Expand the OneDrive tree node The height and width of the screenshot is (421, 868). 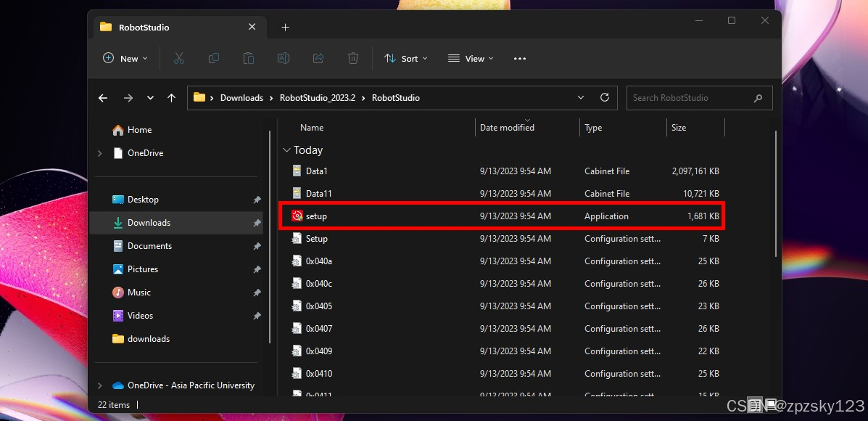(x=100, y=153)
